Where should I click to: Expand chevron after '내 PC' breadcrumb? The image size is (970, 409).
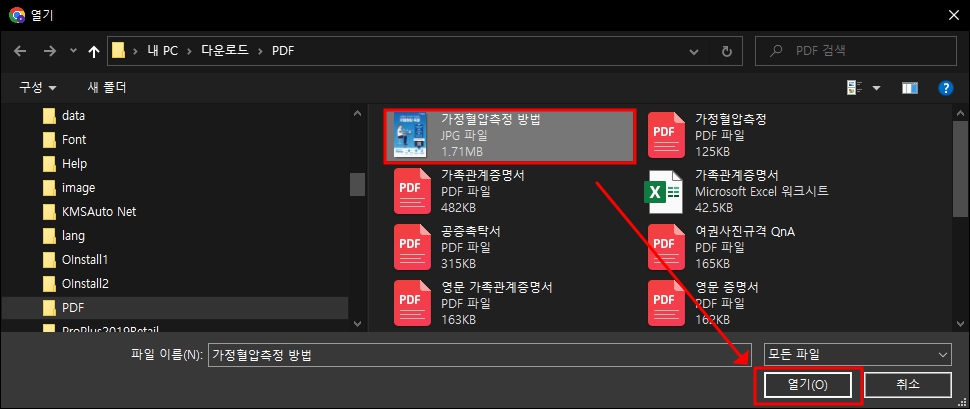[190, 51]
